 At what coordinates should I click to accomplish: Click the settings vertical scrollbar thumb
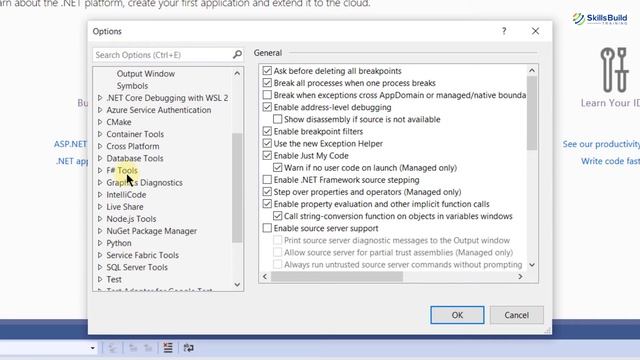click(x=531, y=113)
